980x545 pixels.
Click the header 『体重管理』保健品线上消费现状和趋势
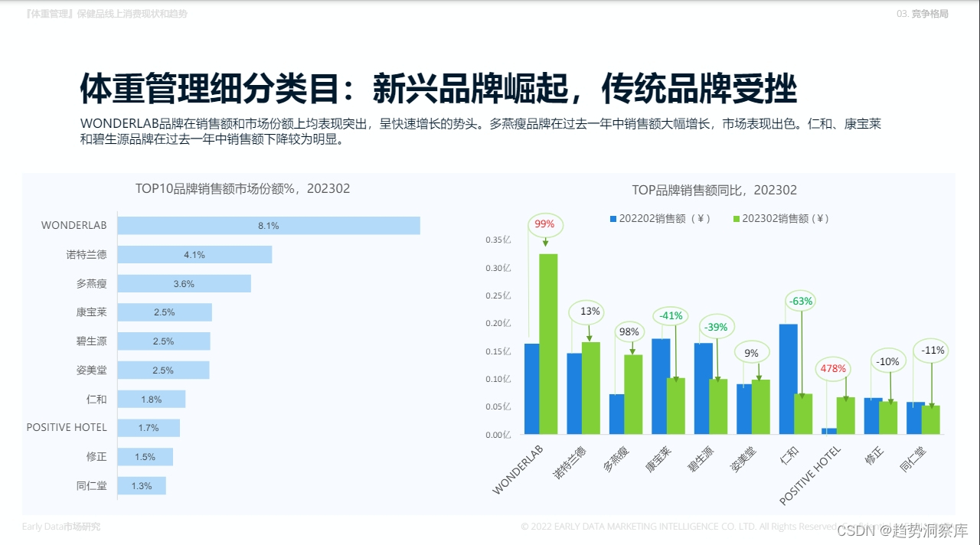pyautogui.click(x=106, y=14)
